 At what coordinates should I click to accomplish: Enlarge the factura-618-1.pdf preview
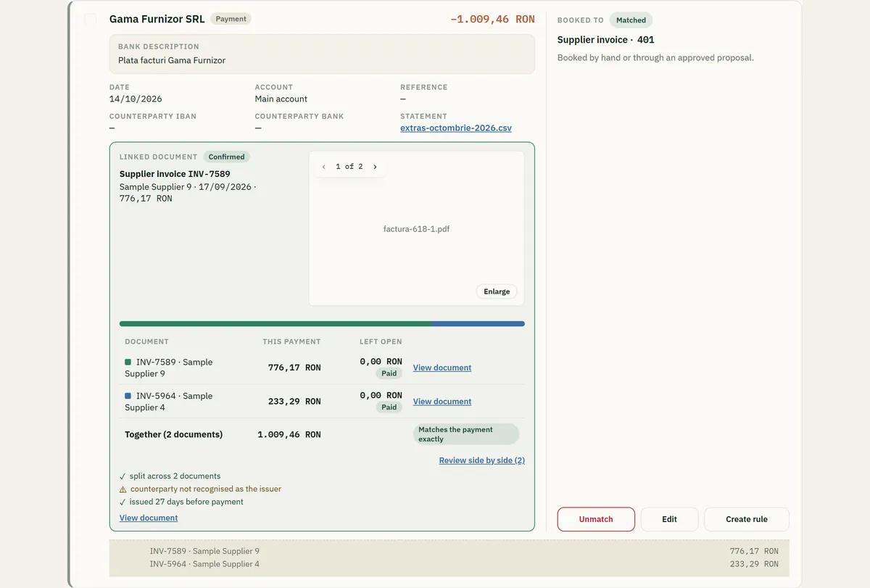click(497, 291)
